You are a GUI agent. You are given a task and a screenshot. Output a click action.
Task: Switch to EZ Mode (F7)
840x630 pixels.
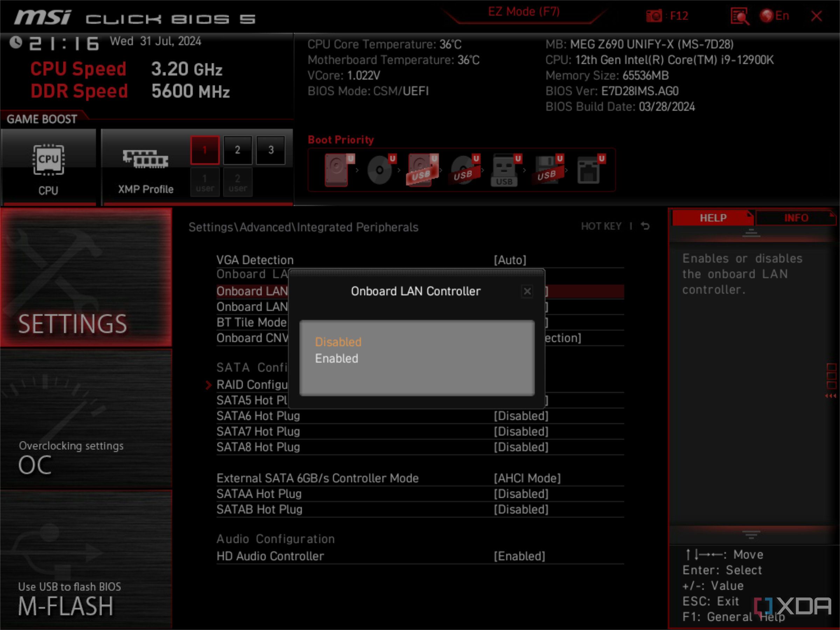click(x=524, y=12)
